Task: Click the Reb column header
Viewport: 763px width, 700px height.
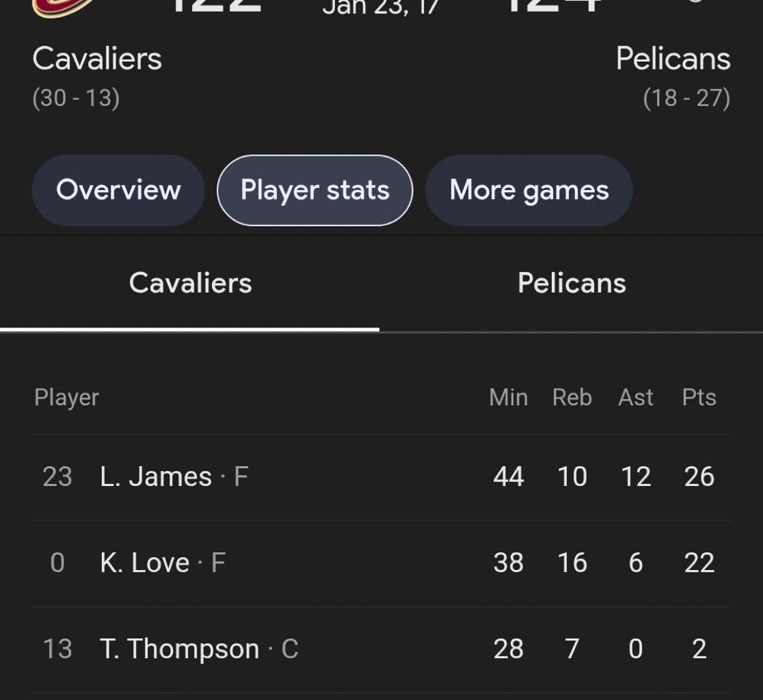Action: tap(572, 396)
